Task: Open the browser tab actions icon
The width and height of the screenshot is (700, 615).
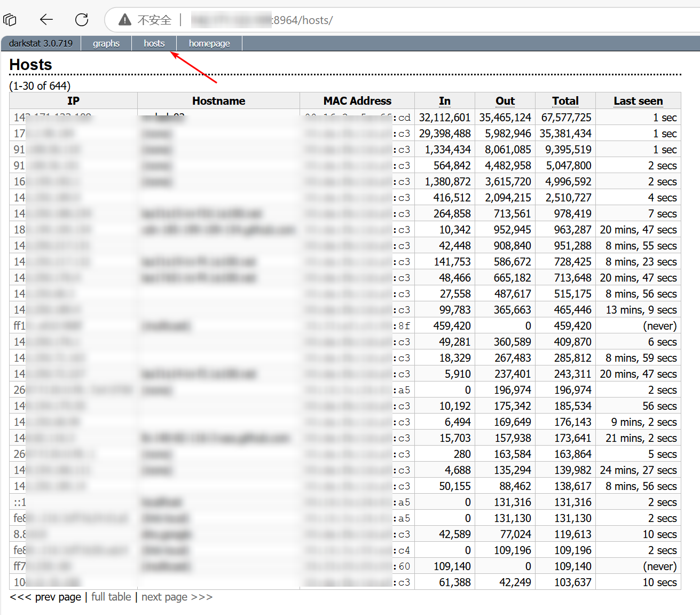Action: point(10,20)
